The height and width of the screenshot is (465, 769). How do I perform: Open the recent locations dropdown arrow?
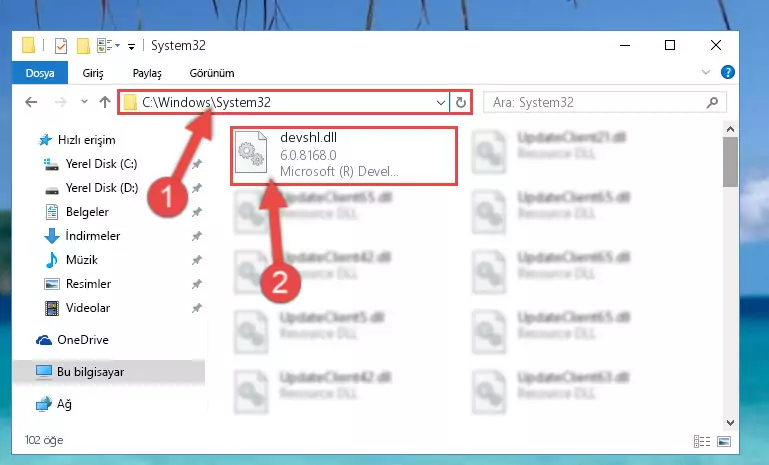point(84,102)
